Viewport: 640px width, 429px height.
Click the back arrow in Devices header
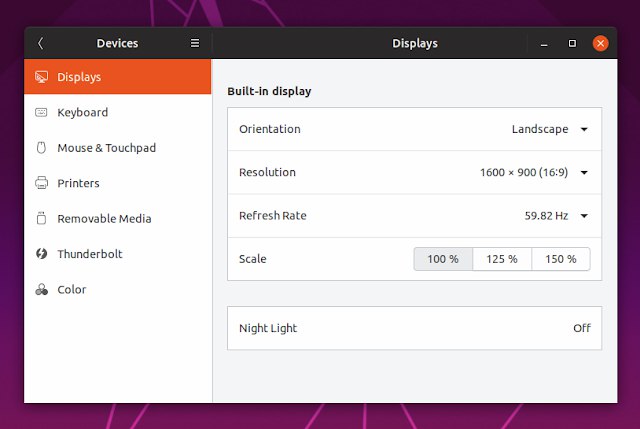[40, 43]
